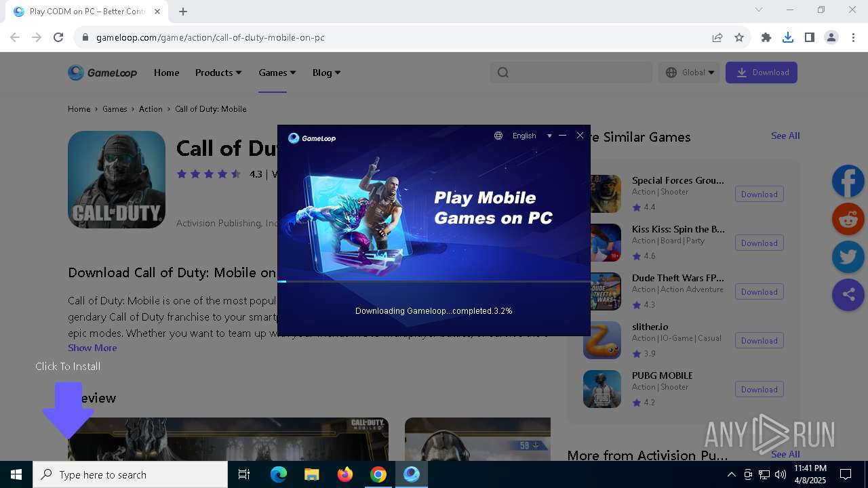
Task: Open Special Forces Group thumbnail
Action: (605, 194)
